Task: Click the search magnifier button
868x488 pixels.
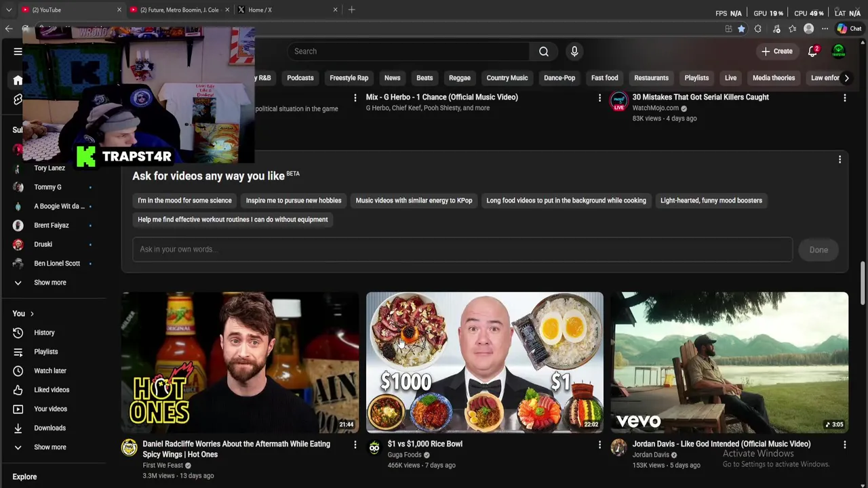Action: click(544, 52)
